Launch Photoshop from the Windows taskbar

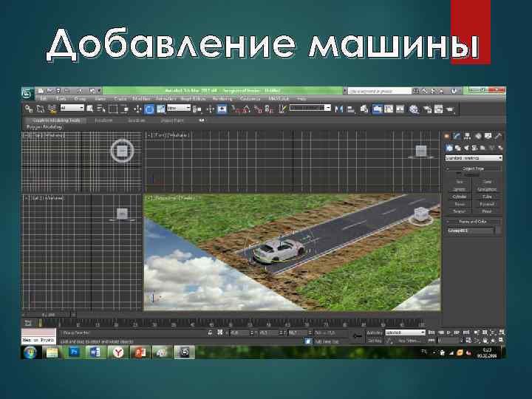[74, 352]
